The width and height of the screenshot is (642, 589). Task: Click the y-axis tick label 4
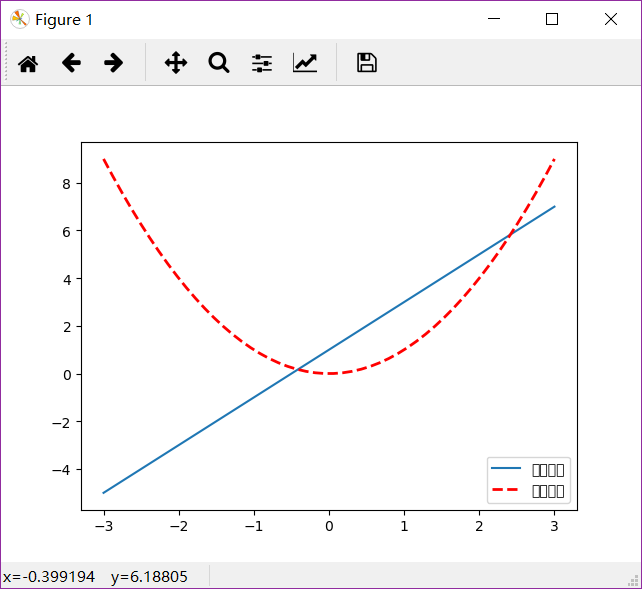point(66,279)
